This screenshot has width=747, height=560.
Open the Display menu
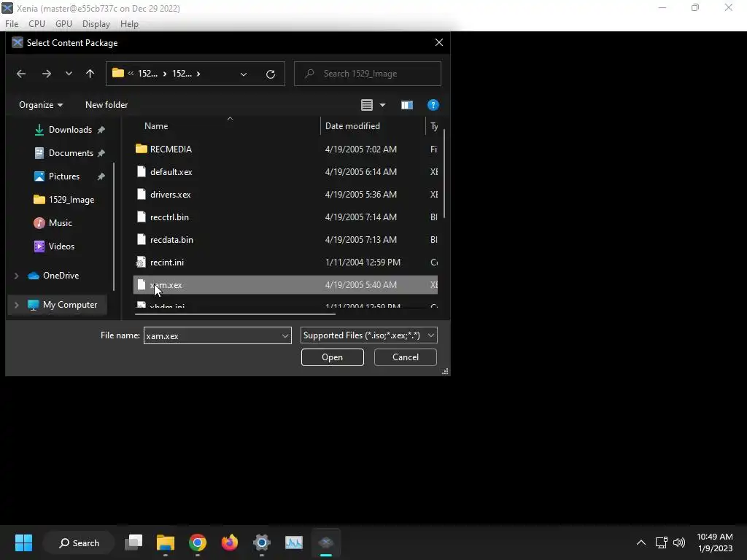(96, 24)
